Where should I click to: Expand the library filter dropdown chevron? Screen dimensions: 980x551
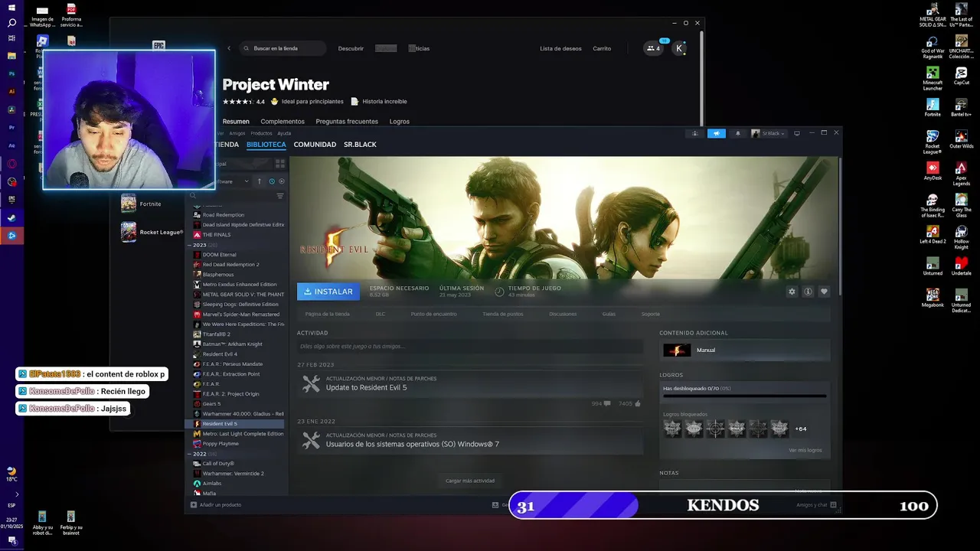(x=247, y=181)
